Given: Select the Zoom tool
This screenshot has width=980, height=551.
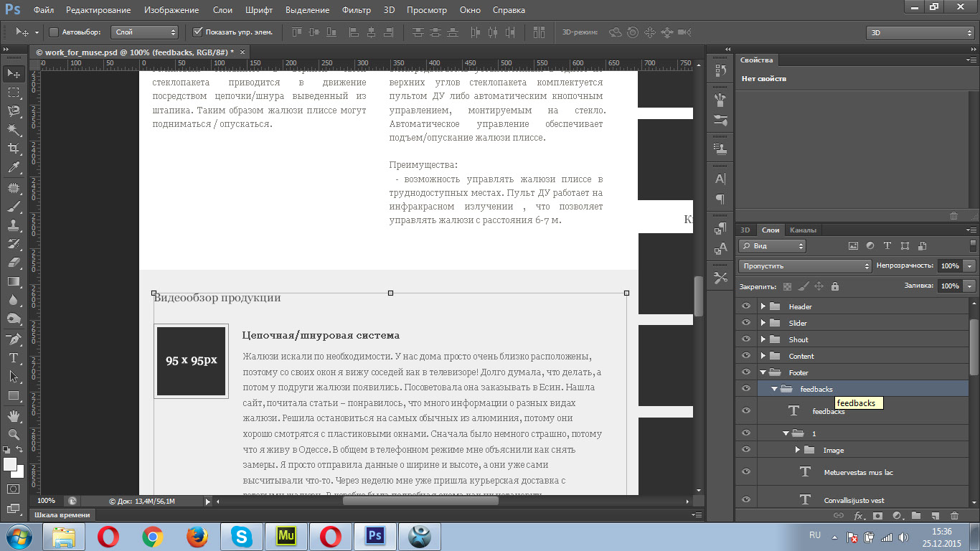Looking at the screenshot, I should [14, 435].
